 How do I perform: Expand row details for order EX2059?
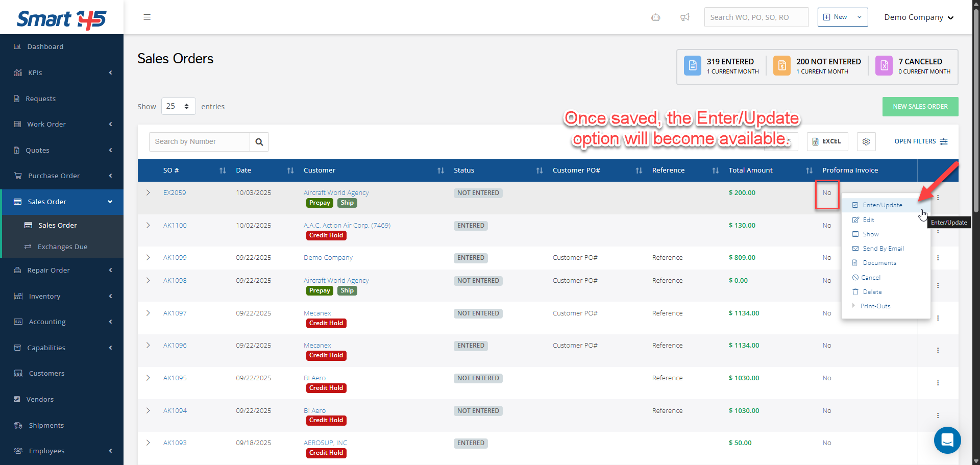coord(148,193)
